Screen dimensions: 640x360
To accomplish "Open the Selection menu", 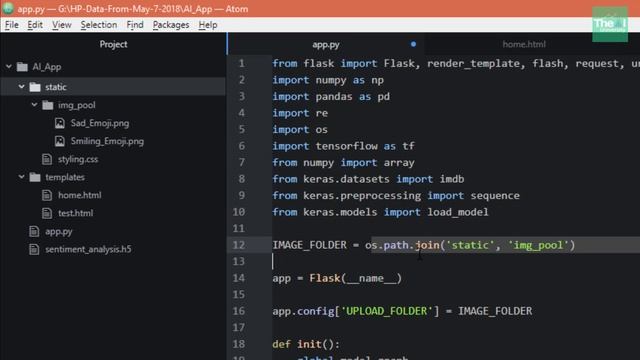I will click(x=99, y=25).
